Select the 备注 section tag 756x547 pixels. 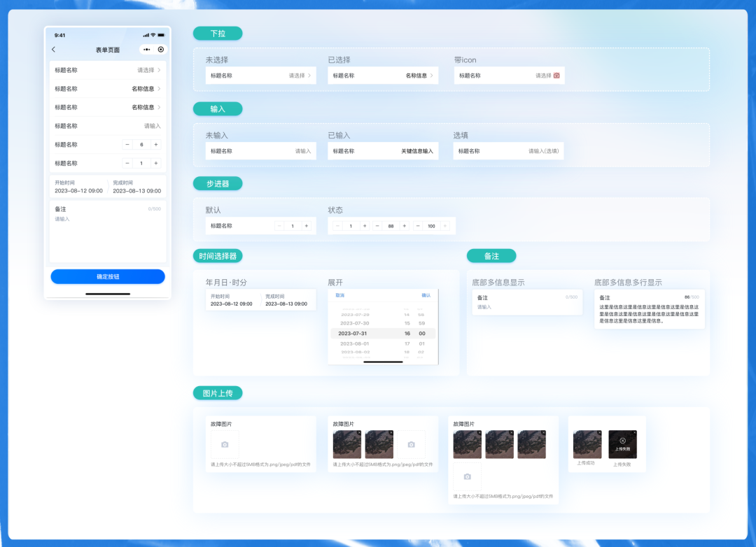pyautogui.click(x=491, y=256)
